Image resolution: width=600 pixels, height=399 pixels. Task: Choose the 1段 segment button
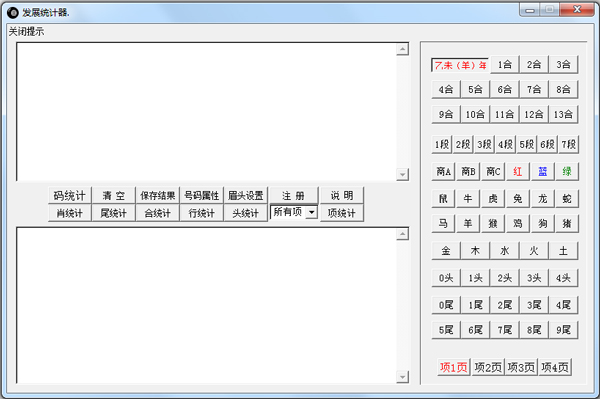coord(442,144)
